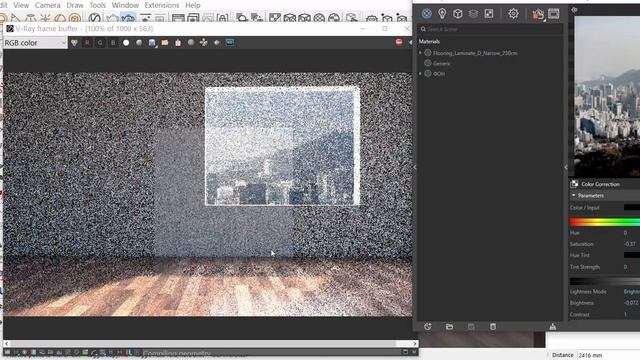Viewport: 640px width, 360px height.
Task: Click the track mouse icon in the frame buffer
Action: pyautogui.click(x=204, y=42)
